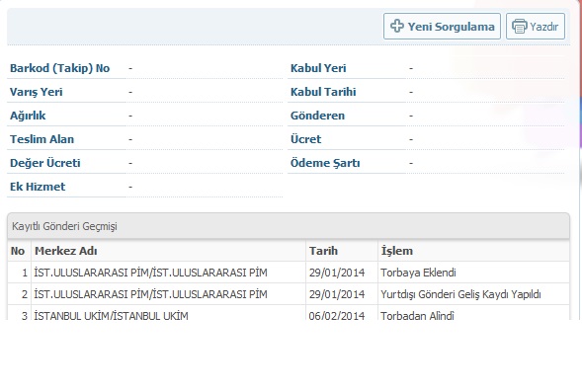The width and height of the screenshot is (582, 392).
Task: Click the printer icon in Yazdır
Action: 520,27
